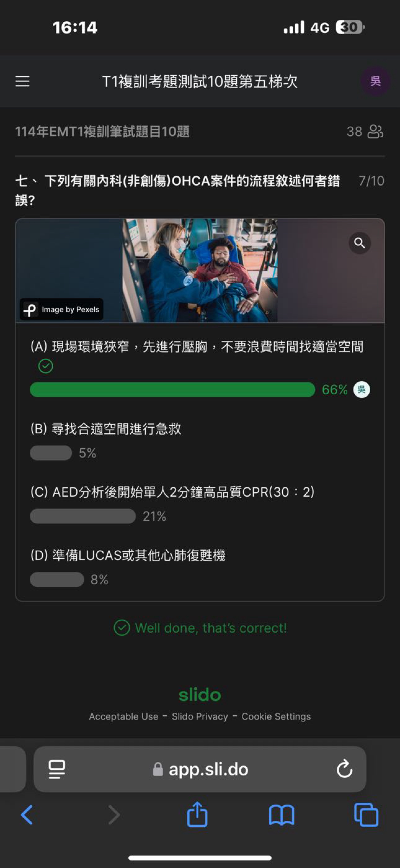Open Cookie Settings link
This screenshot has height=868, width=400.
pyautogui.click(x=276, y=716)
